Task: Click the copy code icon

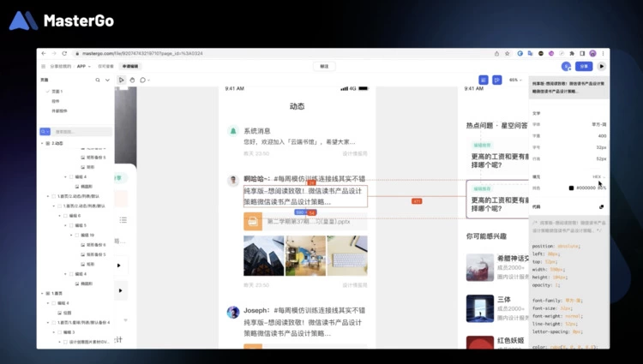Action: coord(601,206)
